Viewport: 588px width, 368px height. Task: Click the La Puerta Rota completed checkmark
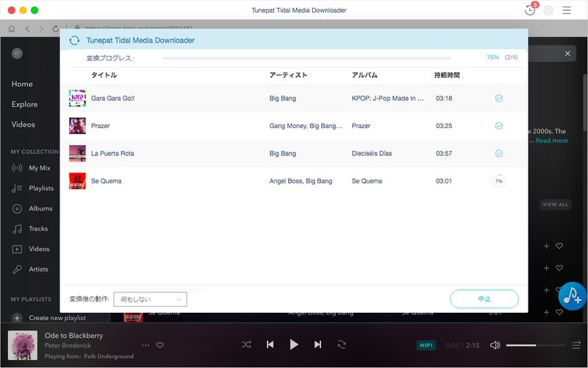tap(499, 153)
